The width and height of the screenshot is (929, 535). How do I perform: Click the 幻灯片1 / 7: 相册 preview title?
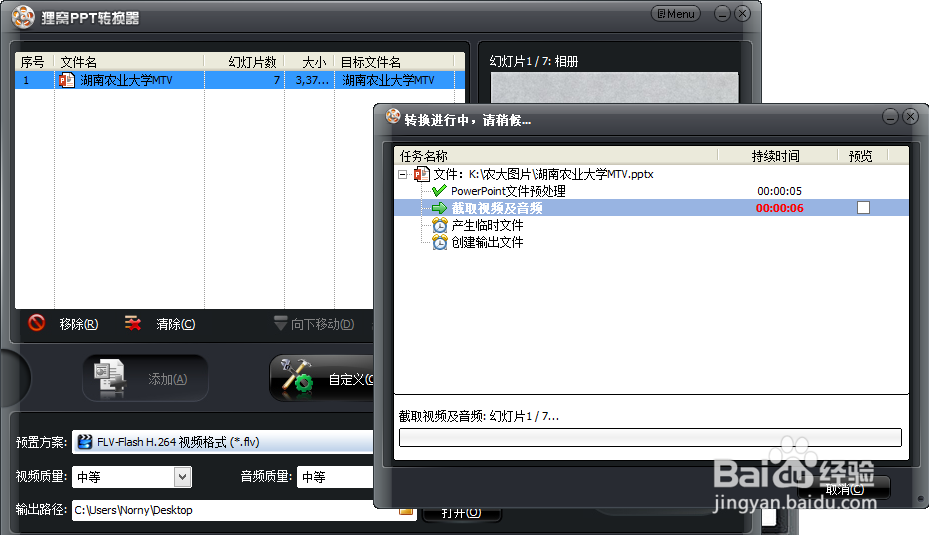coord(534,62)
